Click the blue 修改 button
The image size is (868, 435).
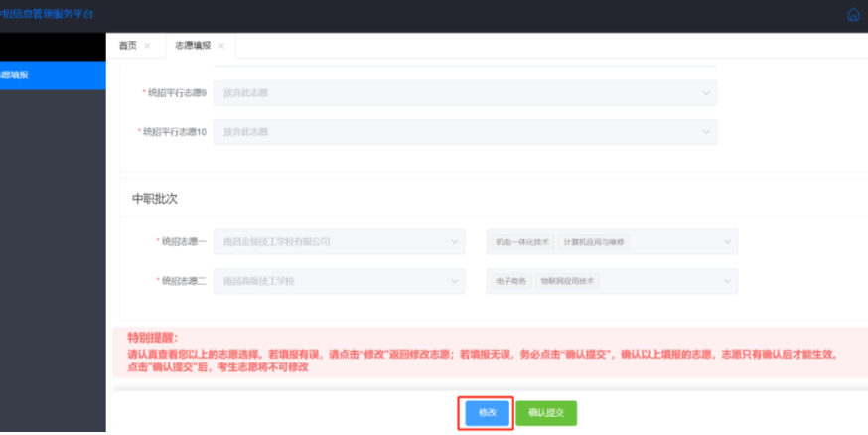coord(486,412)
